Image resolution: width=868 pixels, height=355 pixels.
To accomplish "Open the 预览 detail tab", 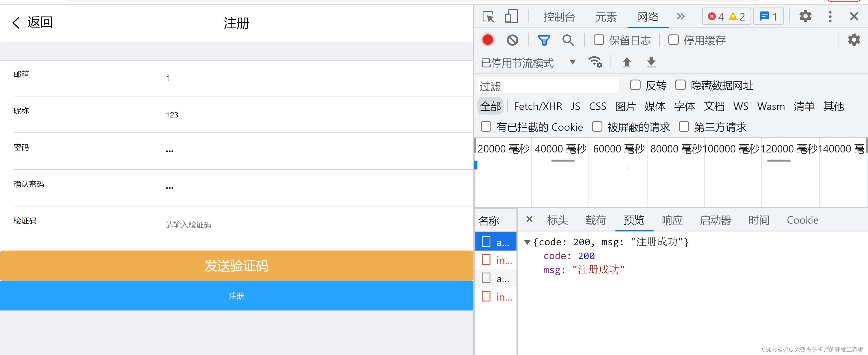I will coord(634,220).
